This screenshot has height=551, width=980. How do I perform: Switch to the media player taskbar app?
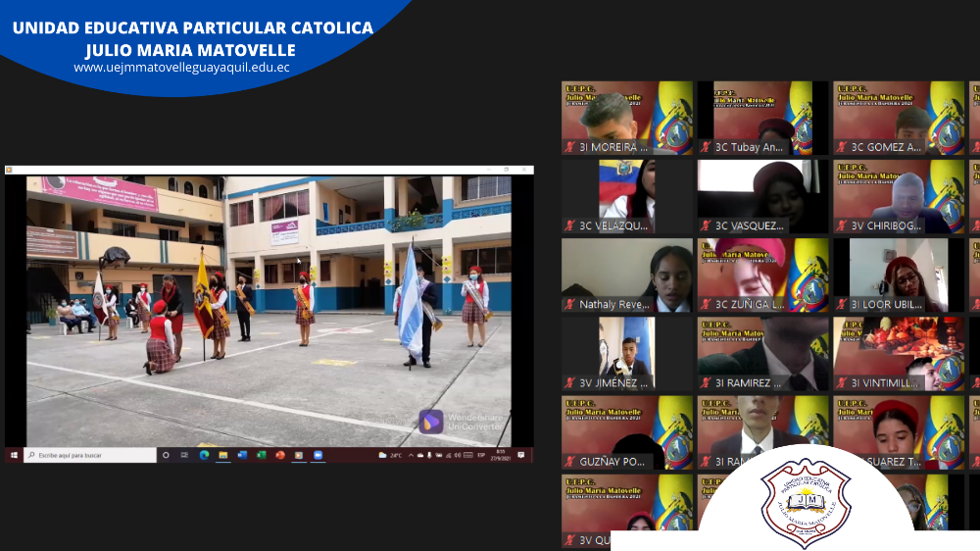tap(299, 455)
